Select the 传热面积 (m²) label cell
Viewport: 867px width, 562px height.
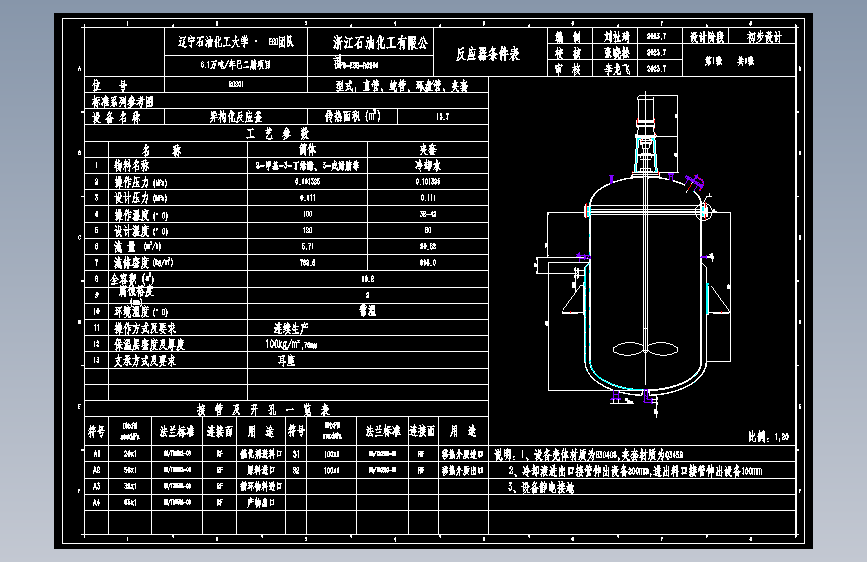[x=352, y=117]
